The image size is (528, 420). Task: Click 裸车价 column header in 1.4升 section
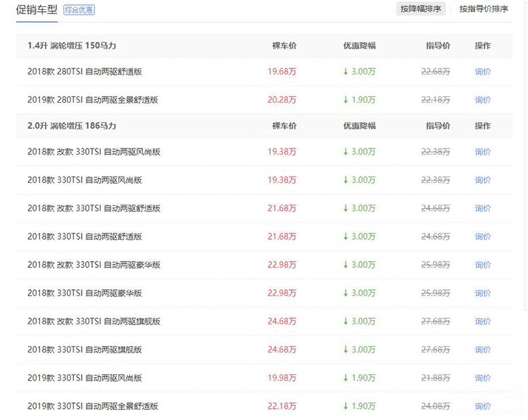(x=284, y=46)
